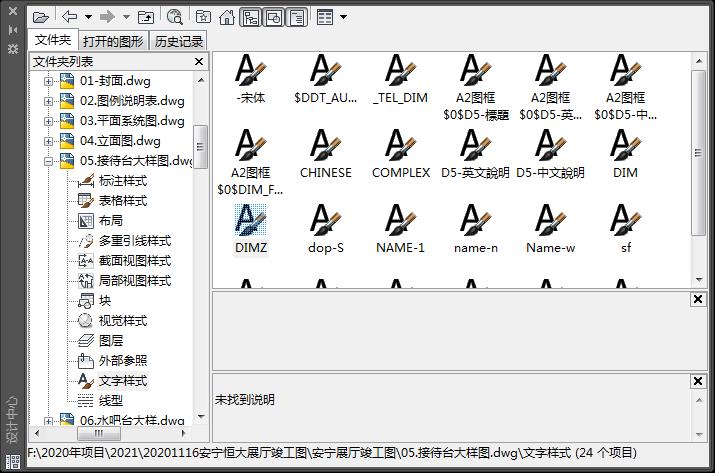
Task: Close the 文件夹列表 pane
Action: (199, 62)
